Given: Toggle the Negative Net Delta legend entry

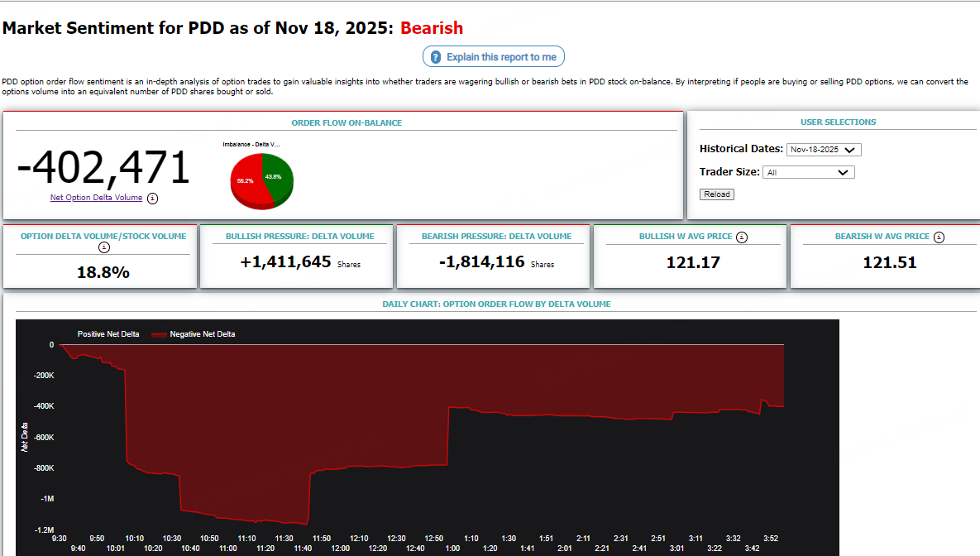Looking at the screenshot, I should pyautogui.click(x=194, y=334).
